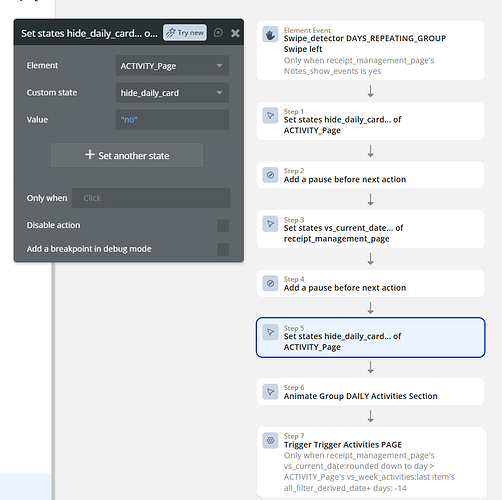Click the Only when label
The height and width of the screenshot is (500, 502).
point(47,198)
